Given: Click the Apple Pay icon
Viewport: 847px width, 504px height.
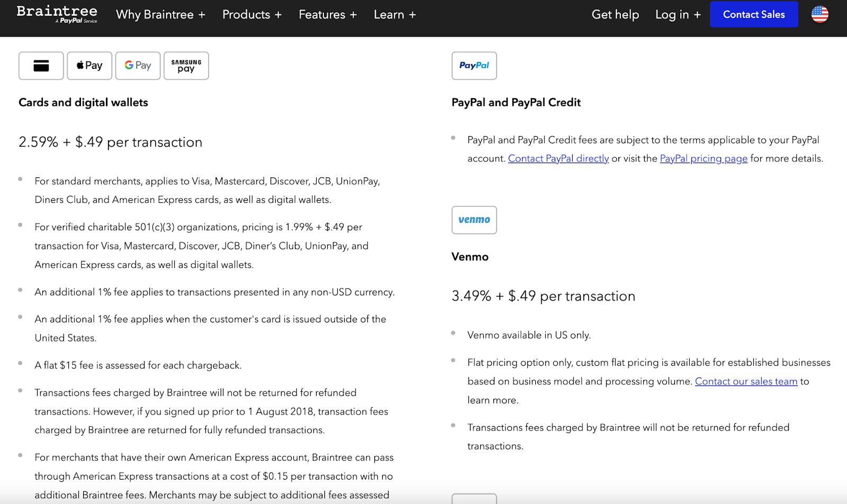Looking at the screenshot, I should [x=89, y=66].
